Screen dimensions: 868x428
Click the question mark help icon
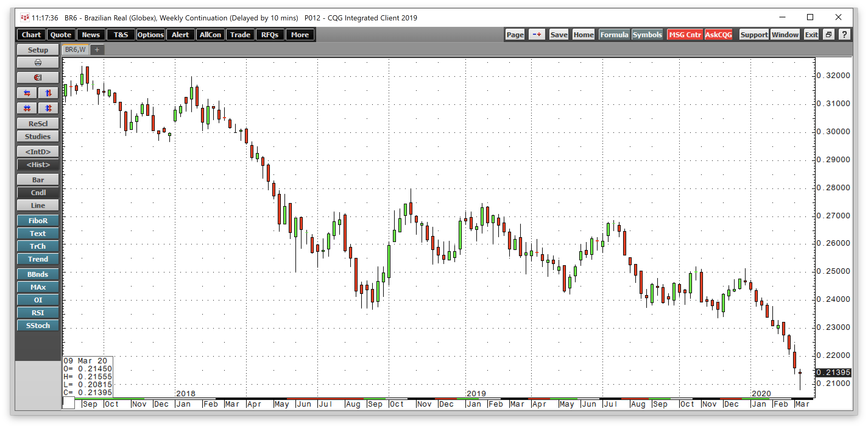[844, 35]
